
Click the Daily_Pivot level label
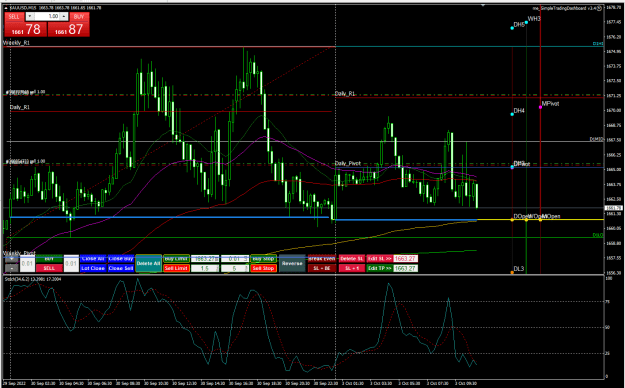(x=348, y=163)
